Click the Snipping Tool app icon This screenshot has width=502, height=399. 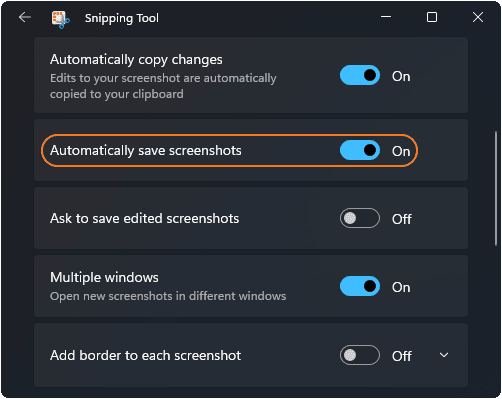pyautogui.click(x=60, y=19)
